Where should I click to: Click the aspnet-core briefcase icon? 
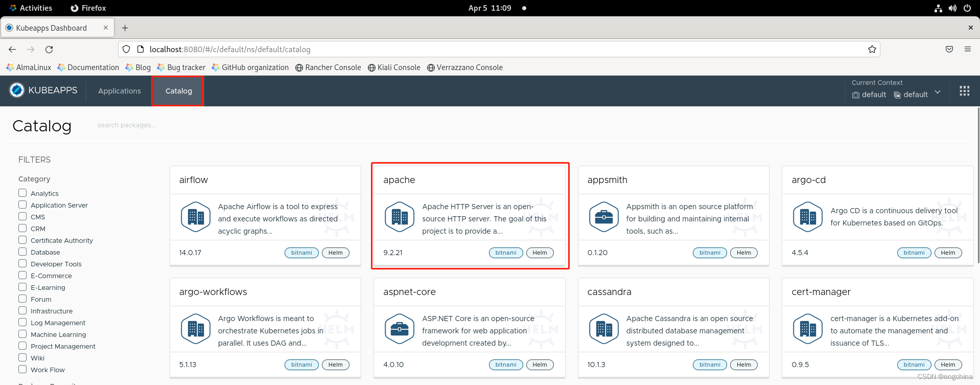(x=400, y=329)
